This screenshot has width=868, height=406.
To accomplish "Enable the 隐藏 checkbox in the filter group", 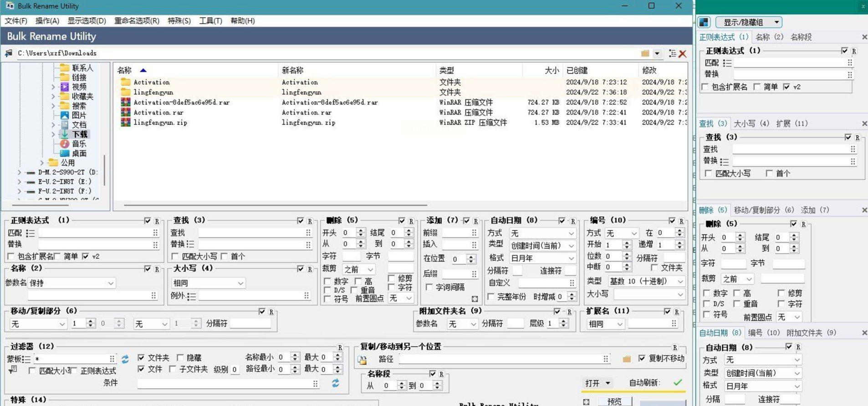I will click(181, 358).
